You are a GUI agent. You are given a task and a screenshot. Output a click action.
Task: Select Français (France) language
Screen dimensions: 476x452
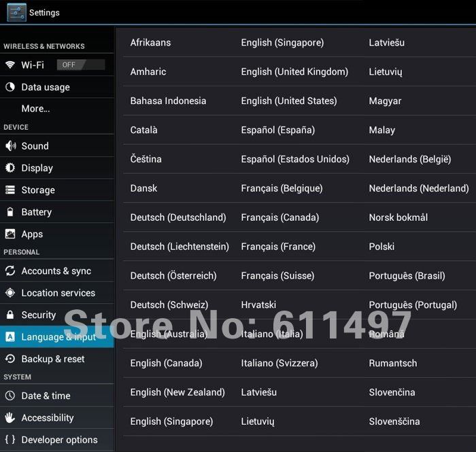pyautogui.click(x=278, y=247)
